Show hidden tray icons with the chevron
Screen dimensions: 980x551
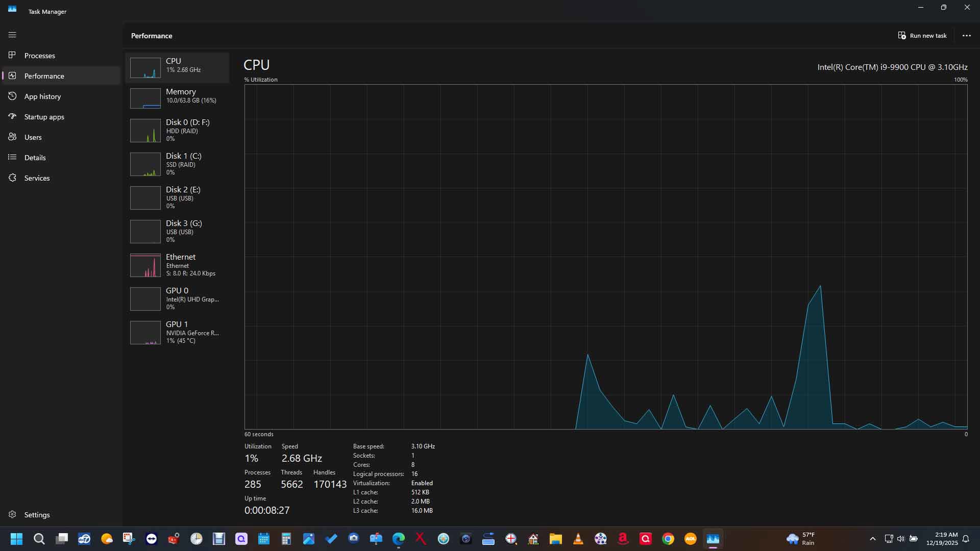tap(872, 539)
